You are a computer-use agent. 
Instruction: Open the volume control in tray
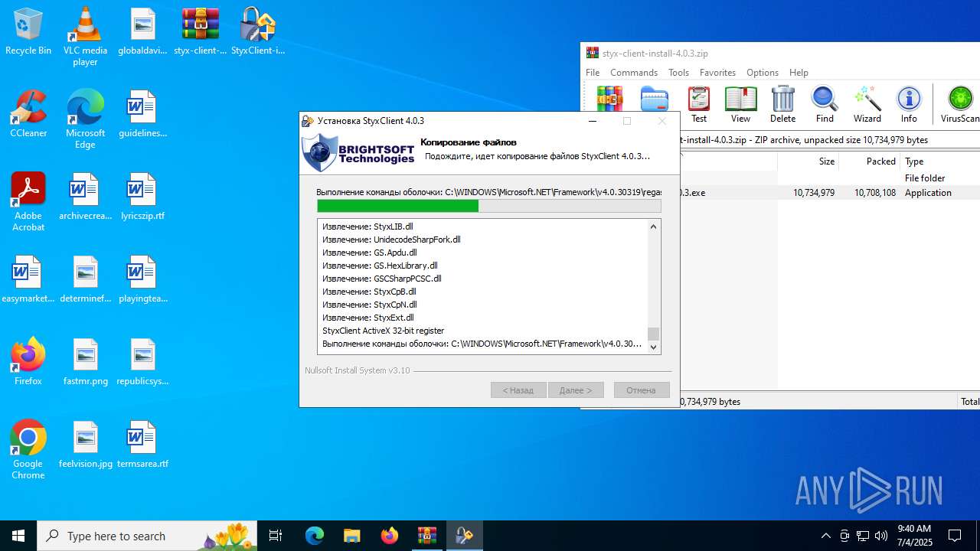881,536
